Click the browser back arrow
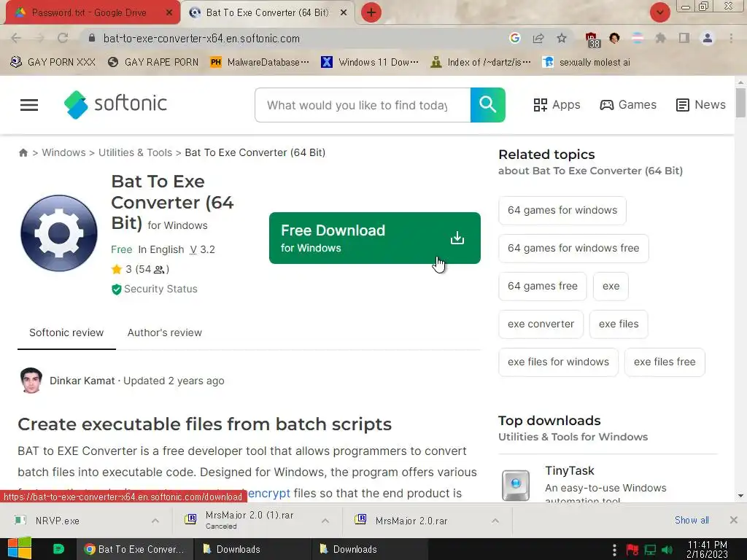 [16, 39]
